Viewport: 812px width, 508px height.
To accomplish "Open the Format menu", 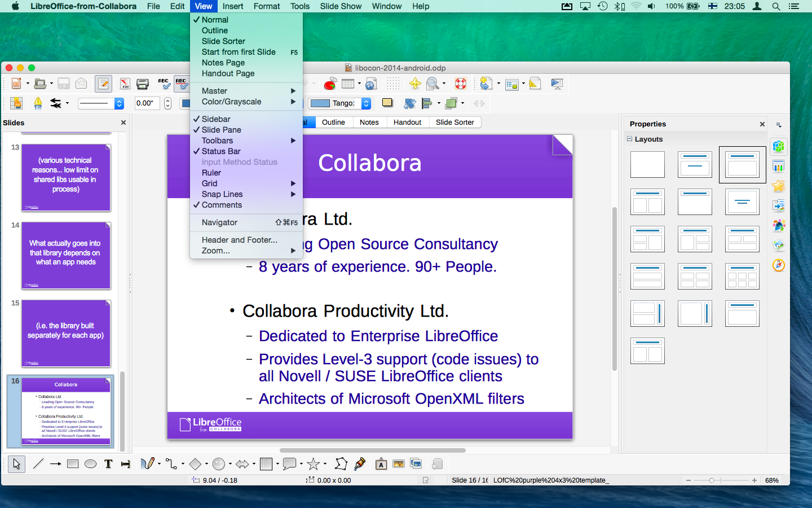I will click(x=267, y=6).
